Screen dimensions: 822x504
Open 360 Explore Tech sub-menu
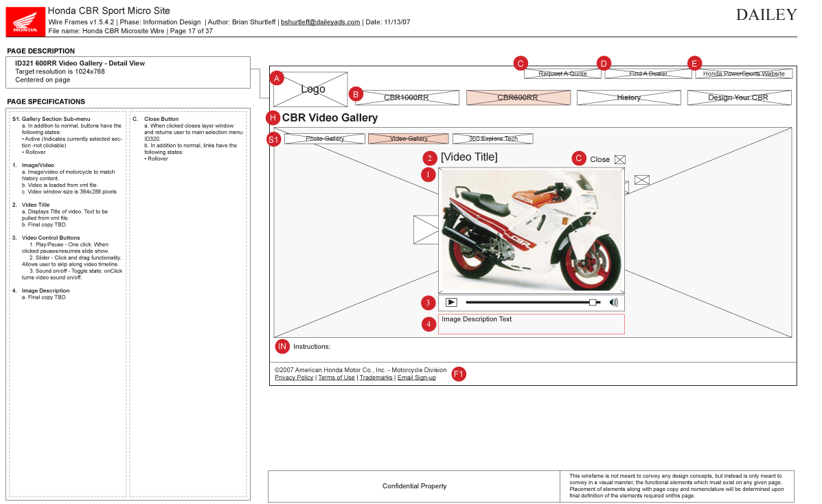pyautogui.click(x=492, y=139)
